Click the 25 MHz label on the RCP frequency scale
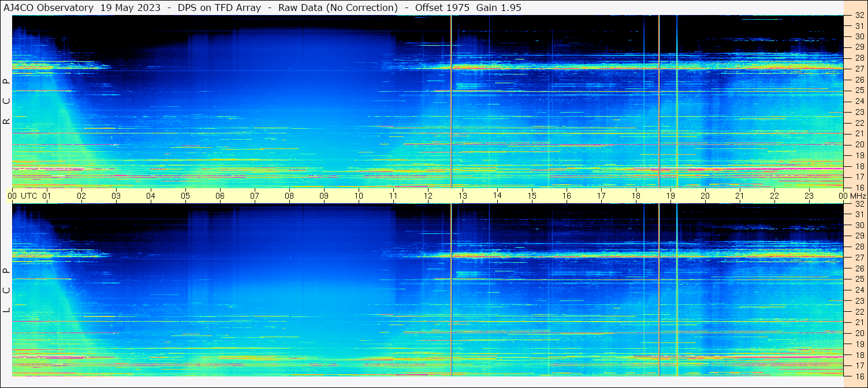The height and width of the screenshot is (388, 868). click(859, 91)
